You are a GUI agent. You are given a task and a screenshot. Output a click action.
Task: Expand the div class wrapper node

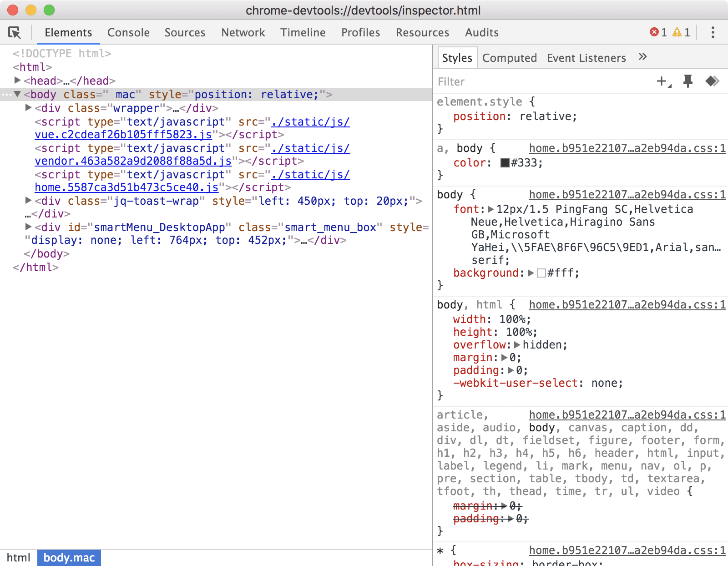coord(28,108)
